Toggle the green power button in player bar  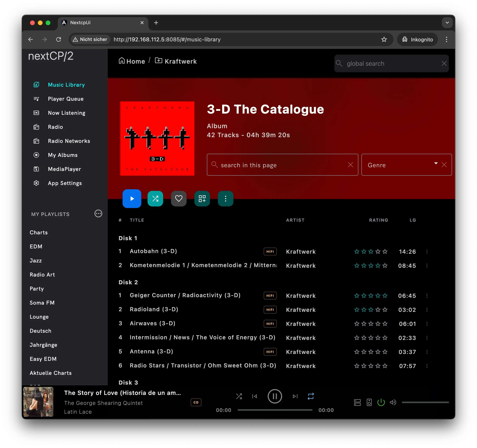pos(381,402)
